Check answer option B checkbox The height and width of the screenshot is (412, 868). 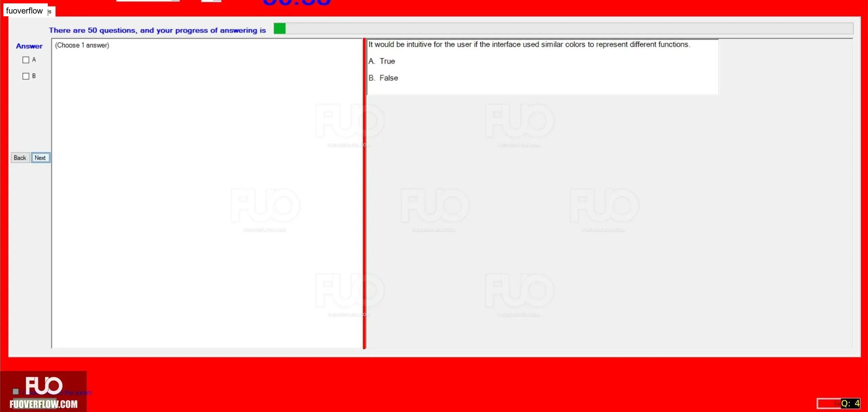coord(26,76)
